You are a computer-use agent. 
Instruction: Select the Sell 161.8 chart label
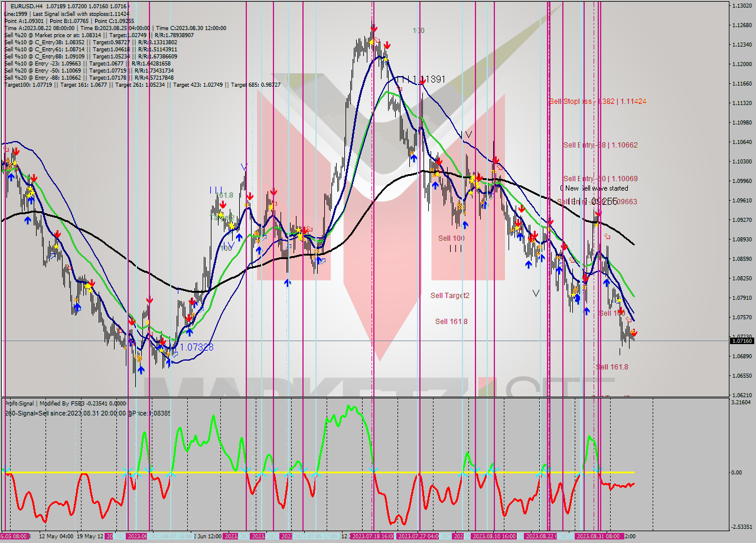click(x=451, y=322)
